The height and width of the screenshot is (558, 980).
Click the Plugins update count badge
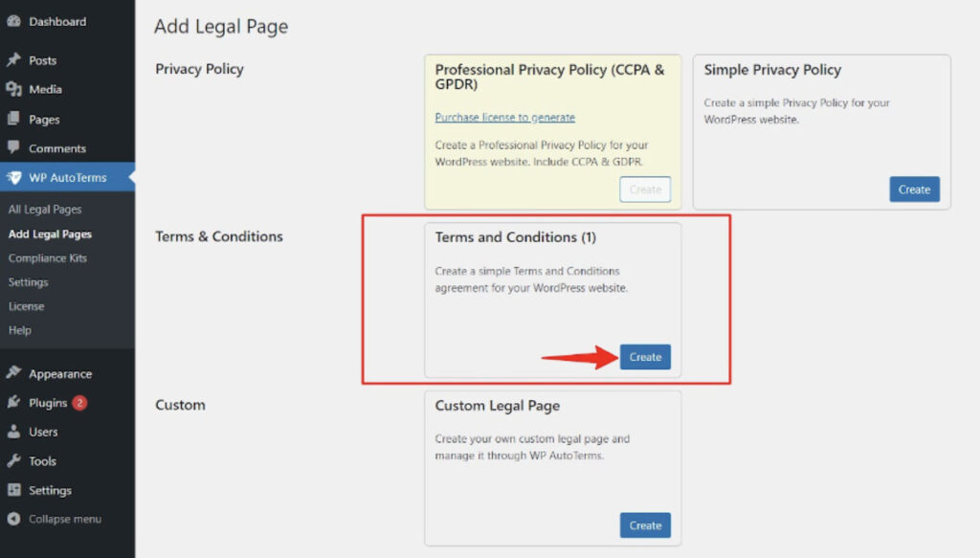click(79, 402)
